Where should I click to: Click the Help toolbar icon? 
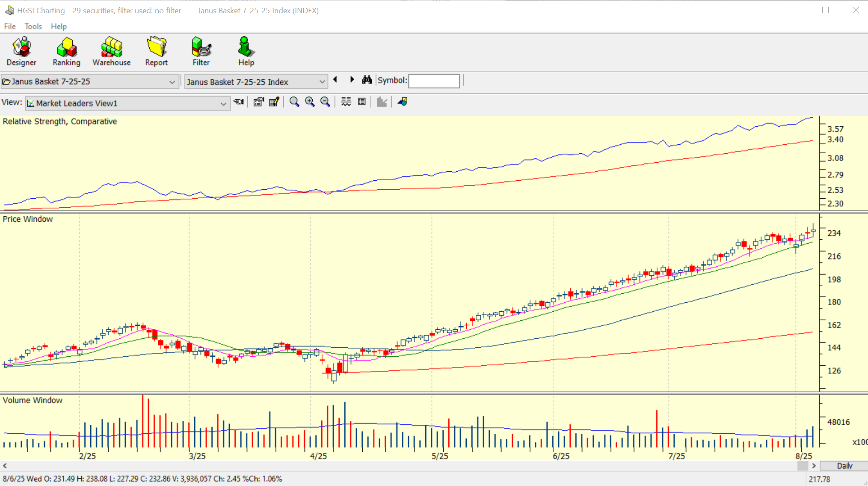pos(246,51)
